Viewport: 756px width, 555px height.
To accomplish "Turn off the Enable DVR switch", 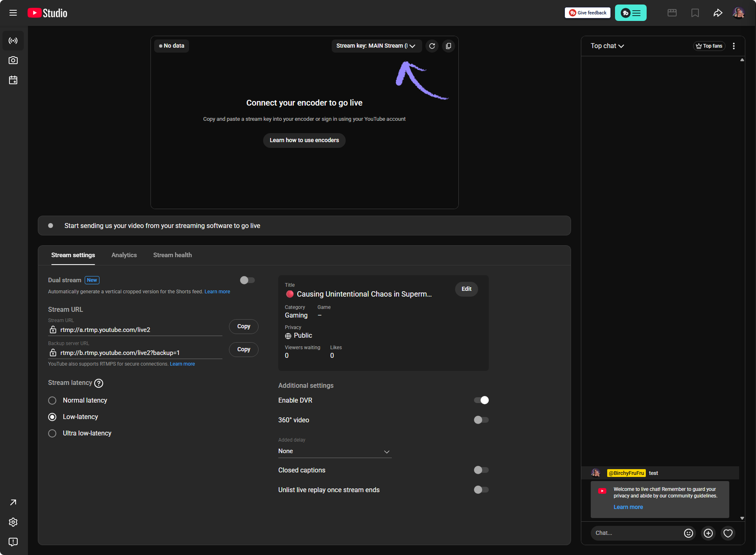I will click(481, 400).
